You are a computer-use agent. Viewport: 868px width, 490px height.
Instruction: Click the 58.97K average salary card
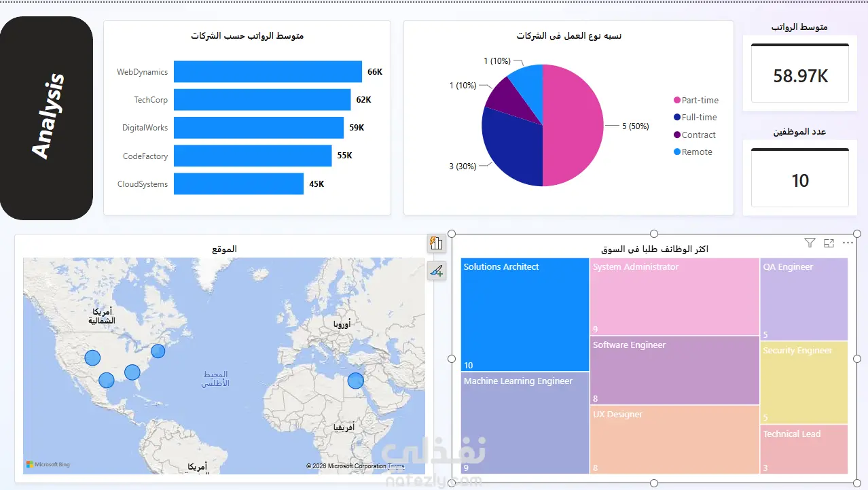coord(800,73)
